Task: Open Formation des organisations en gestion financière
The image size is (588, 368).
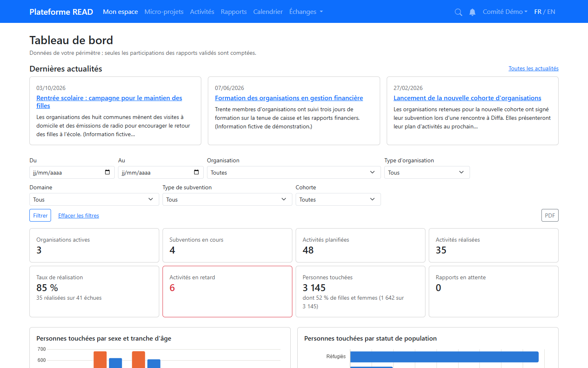Action: point(289,98)
